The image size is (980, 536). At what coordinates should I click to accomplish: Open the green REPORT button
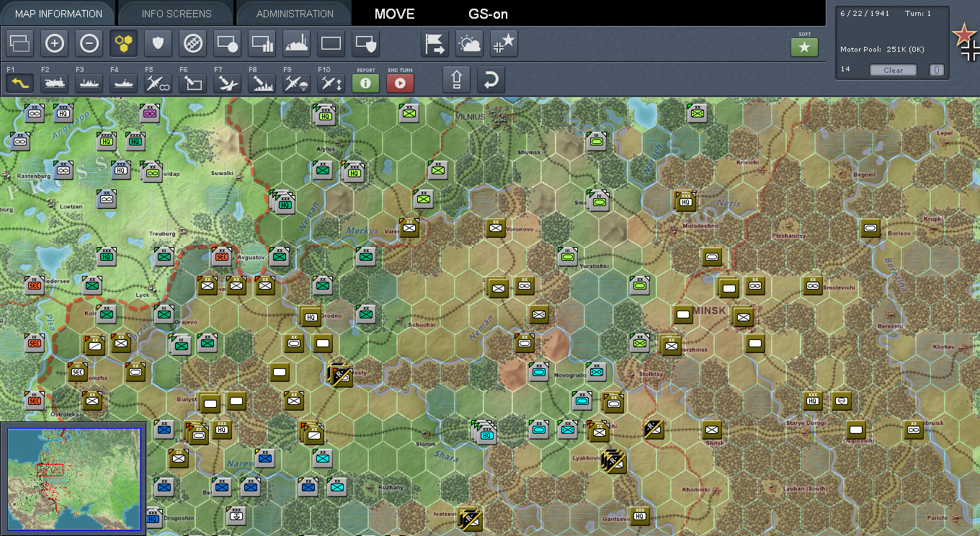pos(365,83)
